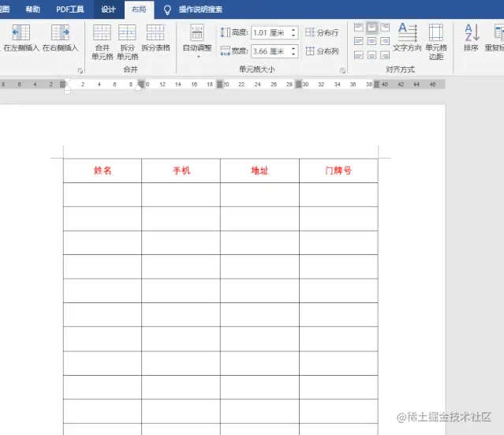This screenshot has height=435, width=504.
Task: Click Split Table (拆分表格) icon
Action: (x=155, y=38)
